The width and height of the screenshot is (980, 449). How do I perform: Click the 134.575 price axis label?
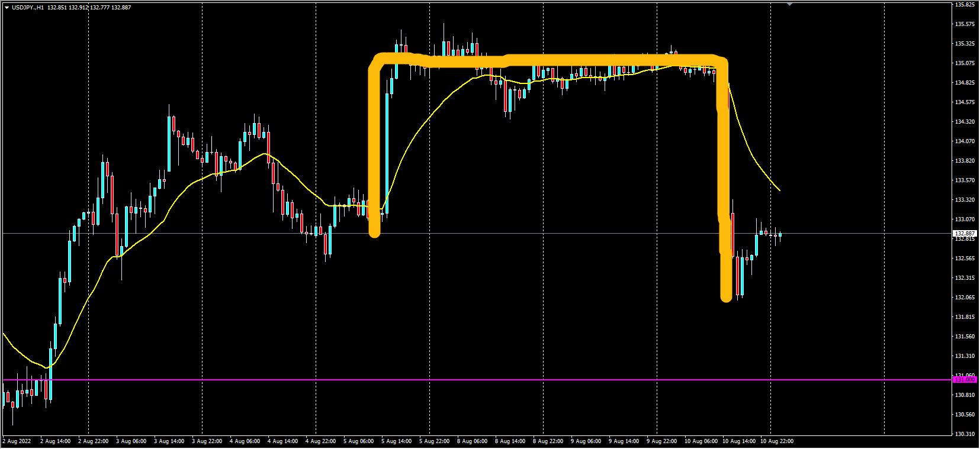point(965,102)
